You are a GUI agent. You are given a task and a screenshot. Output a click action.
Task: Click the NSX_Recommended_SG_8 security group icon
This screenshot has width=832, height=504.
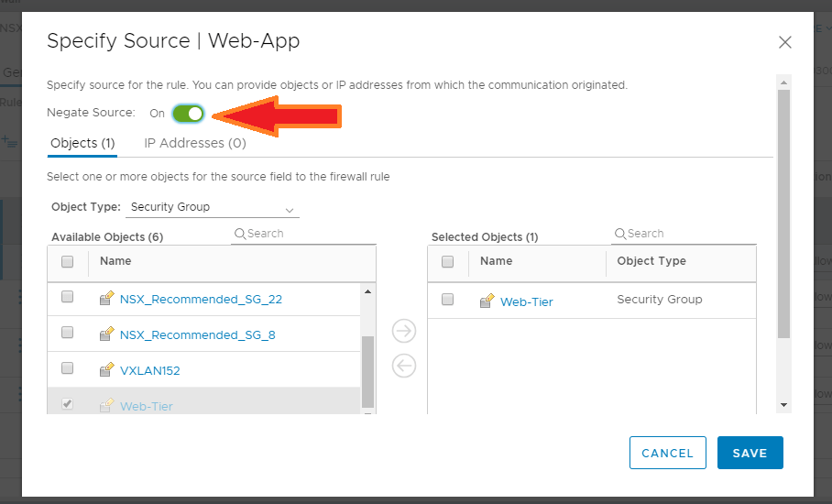[106, 334]
